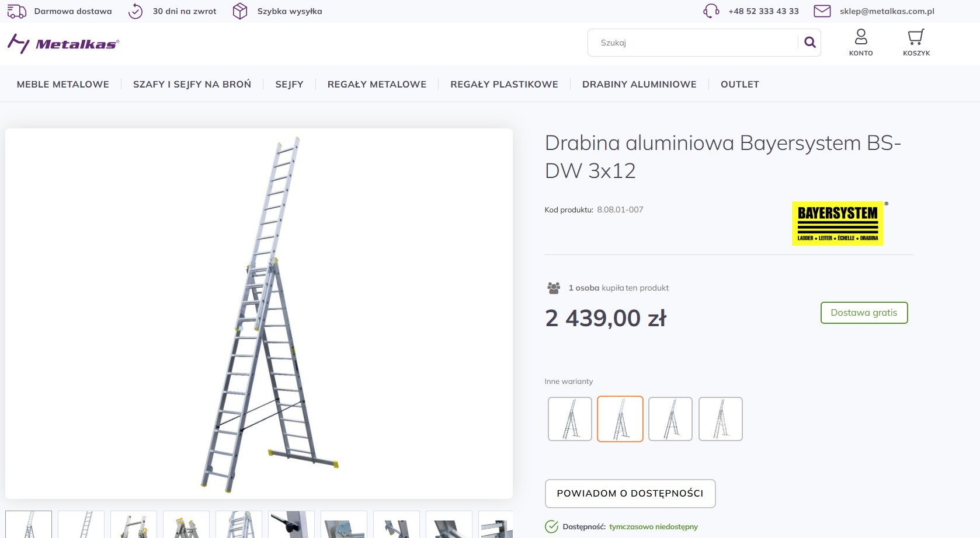
Task: Open Sejfy category
Action: click(290, 84)
